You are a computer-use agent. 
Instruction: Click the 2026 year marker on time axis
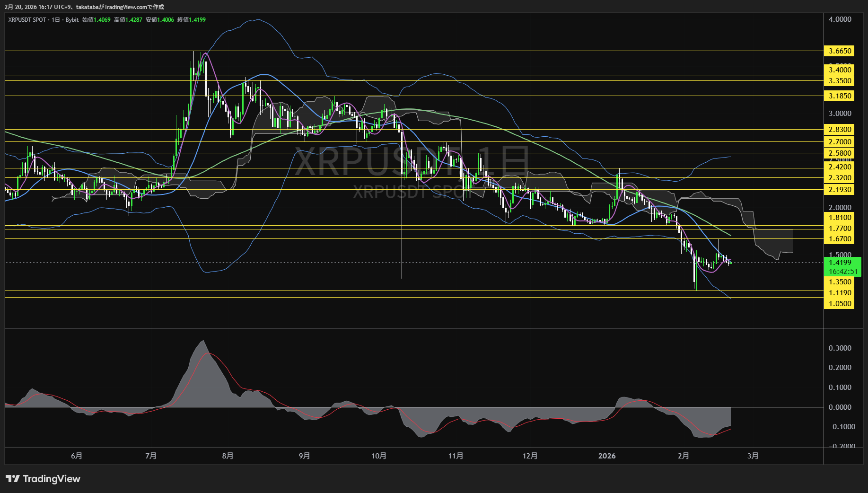607,456
